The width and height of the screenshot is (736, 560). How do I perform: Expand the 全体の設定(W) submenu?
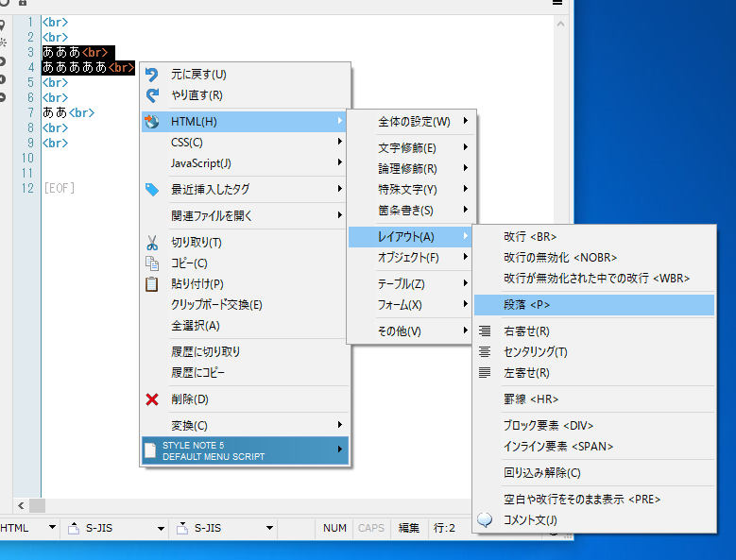411,122
